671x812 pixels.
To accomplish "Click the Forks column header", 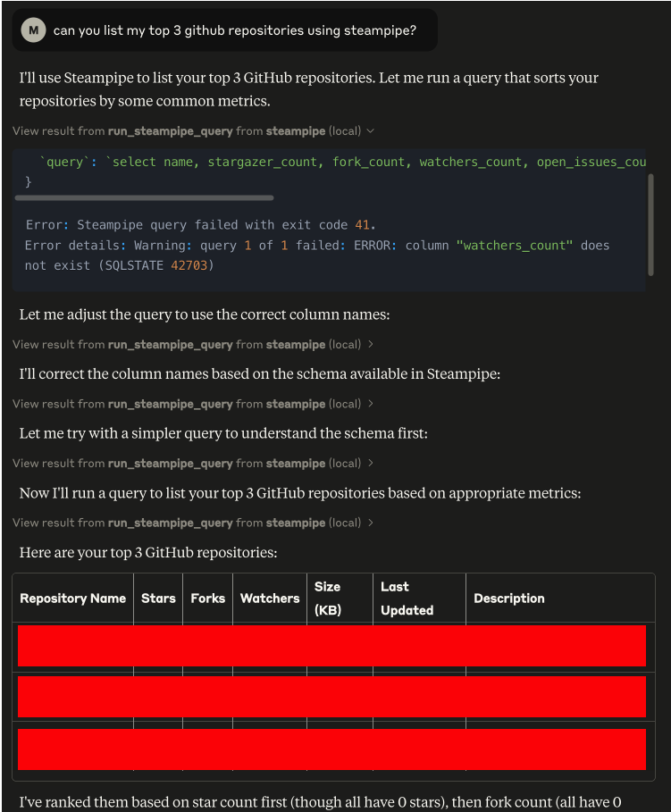I will tap(207, 599).
